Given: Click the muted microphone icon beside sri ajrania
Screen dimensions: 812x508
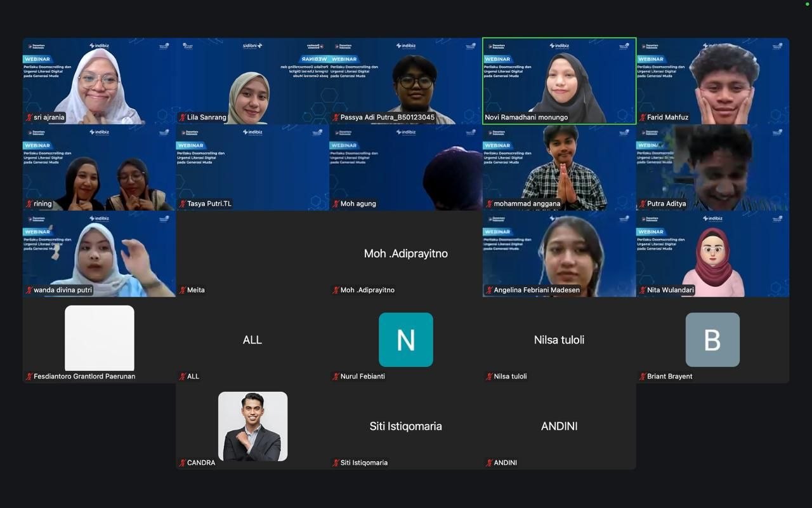Looking at the screenshot, I should (x=29, y=117).
